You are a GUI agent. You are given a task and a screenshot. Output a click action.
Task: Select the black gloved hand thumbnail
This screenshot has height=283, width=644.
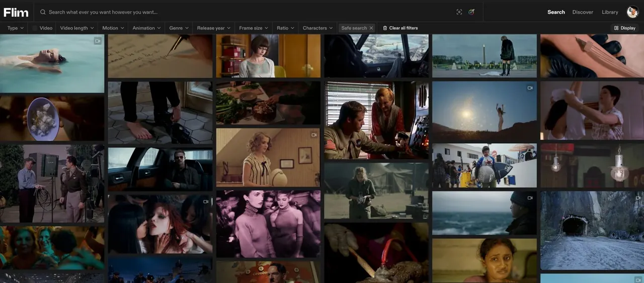coord(592,56)
